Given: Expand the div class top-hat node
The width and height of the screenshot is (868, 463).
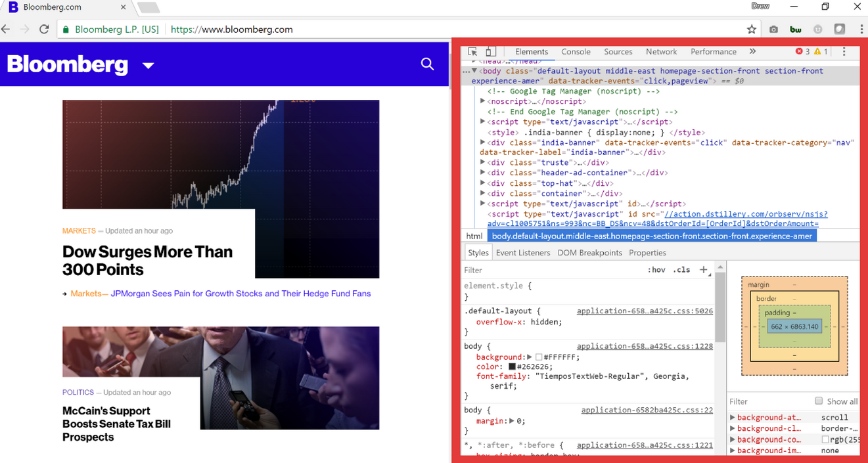Looking at the screenshot, I should pyautogui.click(x=483, y=183).
